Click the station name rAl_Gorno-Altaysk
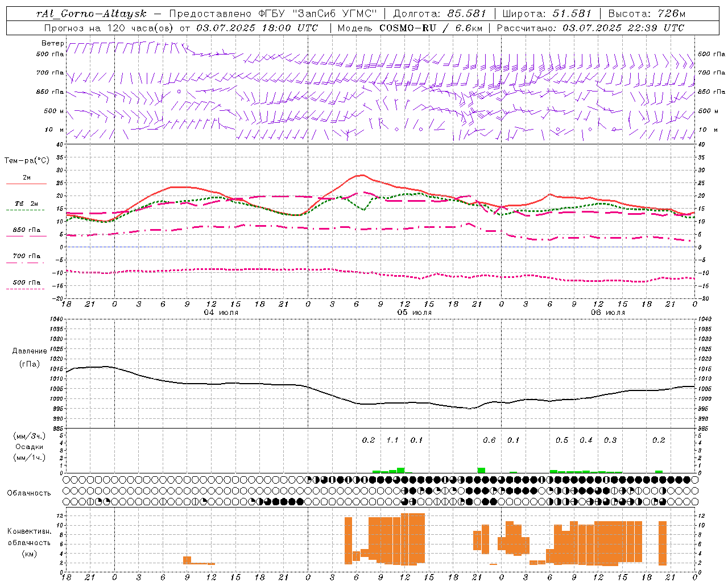This screenshot has width=728, height=582. coord(91,13)
